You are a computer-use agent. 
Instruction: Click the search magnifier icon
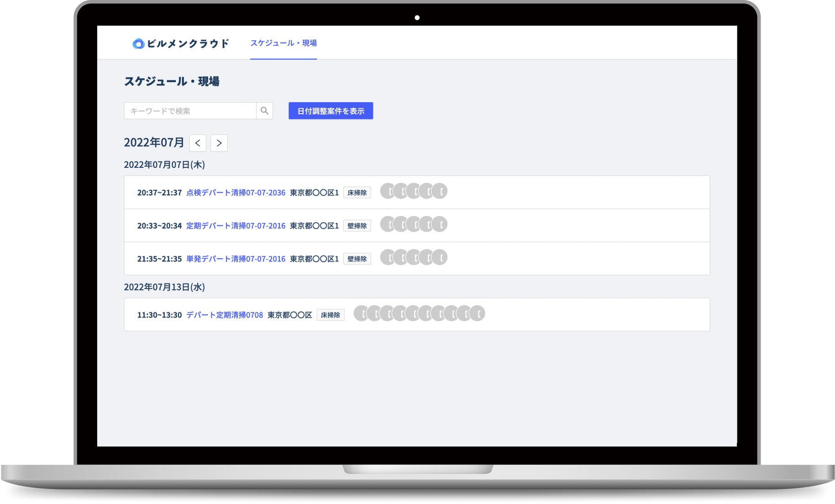click(x=264, y=110)
